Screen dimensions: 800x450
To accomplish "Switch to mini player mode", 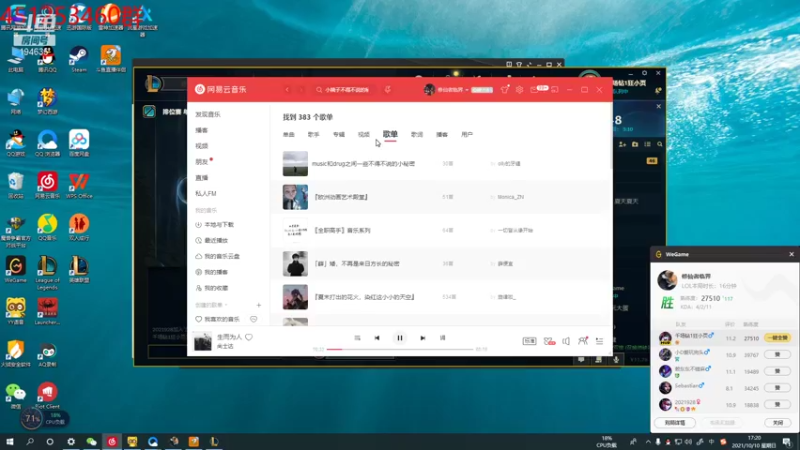I will point(555,90).
